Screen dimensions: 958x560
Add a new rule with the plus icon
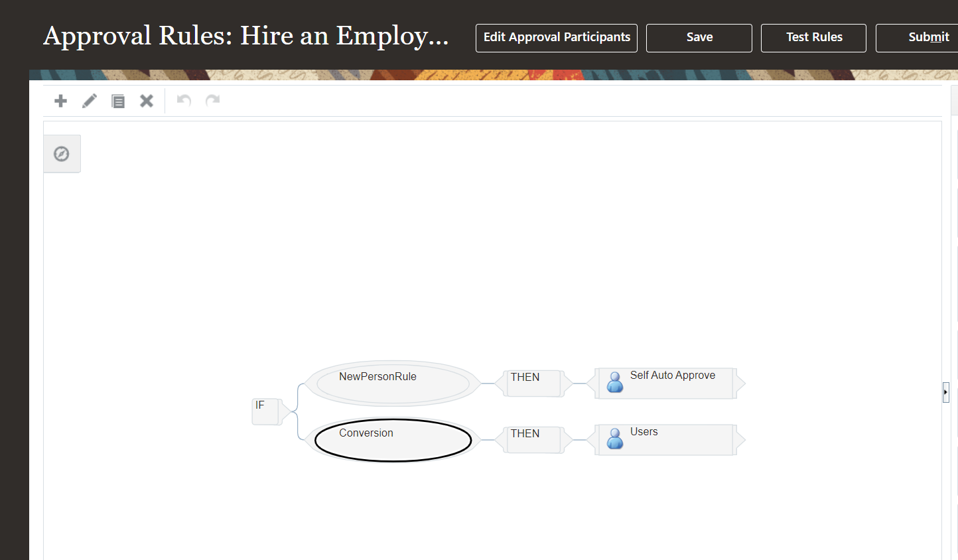click(x=60, y=101)
